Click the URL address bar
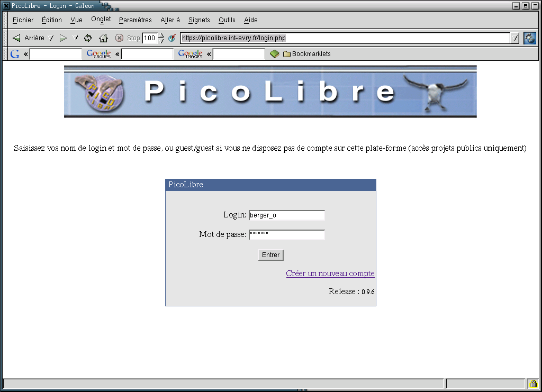 [345, 38]
